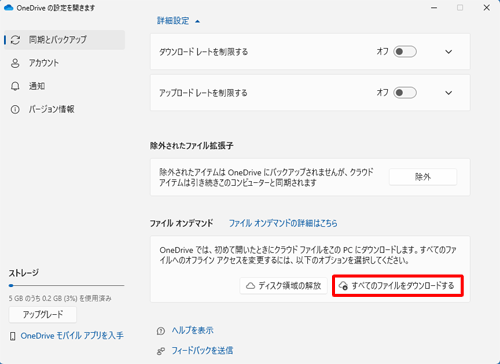Click the storage usage progress bar
The width and height of the screenshot is (500, 364).
tap(67, 286)
